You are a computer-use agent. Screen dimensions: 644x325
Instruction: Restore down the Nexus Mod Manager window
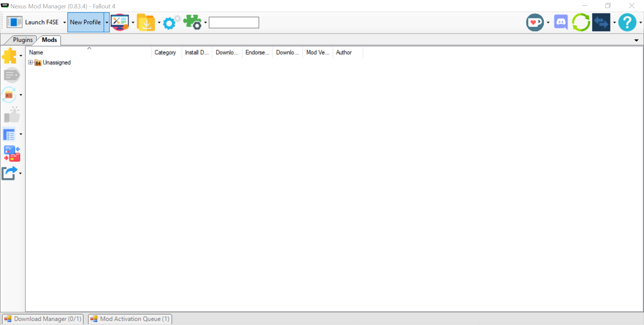(x=608, y=6)
